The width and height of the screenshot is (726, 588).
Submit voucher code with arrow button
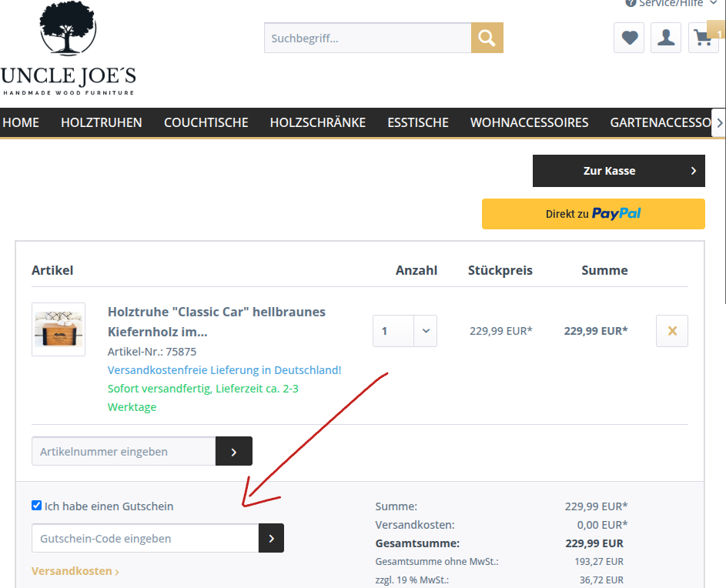click(x=271, y=538)
